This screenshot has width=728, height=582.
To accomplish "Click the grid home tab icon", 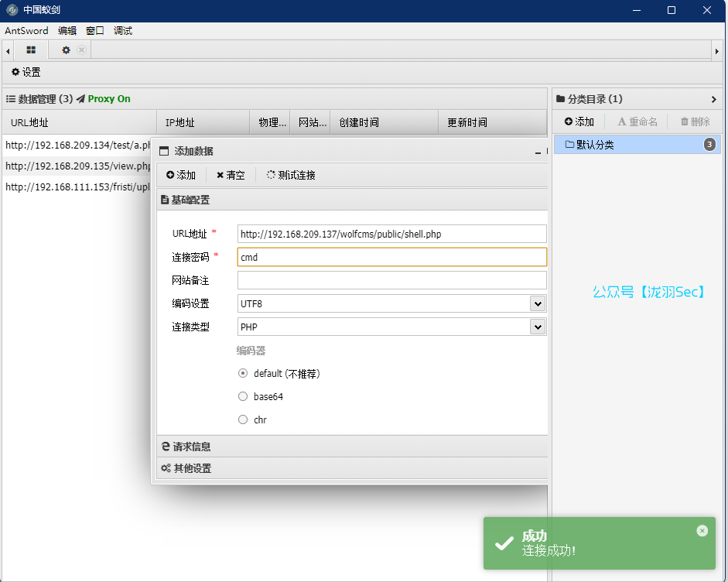I will point(31,50).
